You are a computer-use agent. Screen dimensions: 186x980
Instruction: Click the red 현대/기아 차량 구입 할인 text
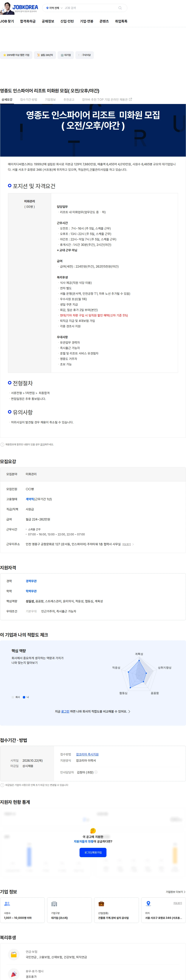94,315
